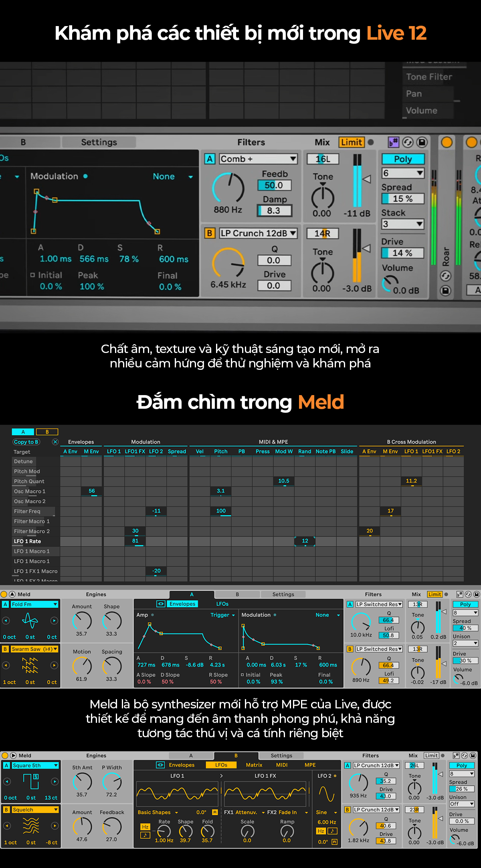Toggle Limit button in top Meld panel
The width and height of the screenshot is (481, 868).
352,142
